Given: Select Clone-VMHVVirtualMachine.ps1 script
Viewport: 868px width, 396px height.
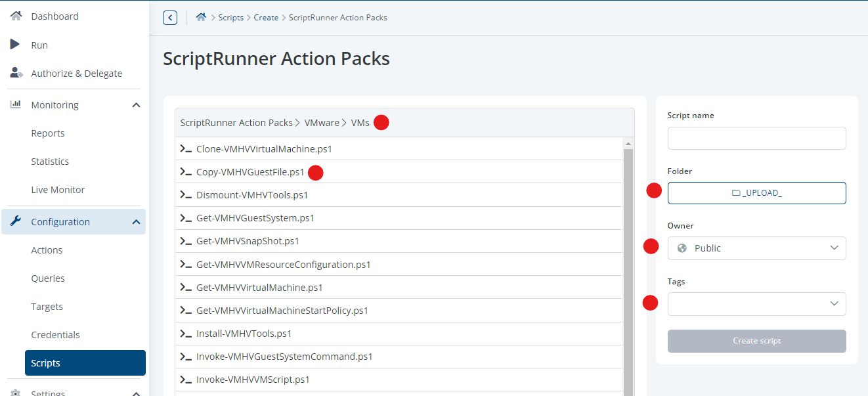Looking at the screenshot, I should pyautogui.click(x=399, y=149).
